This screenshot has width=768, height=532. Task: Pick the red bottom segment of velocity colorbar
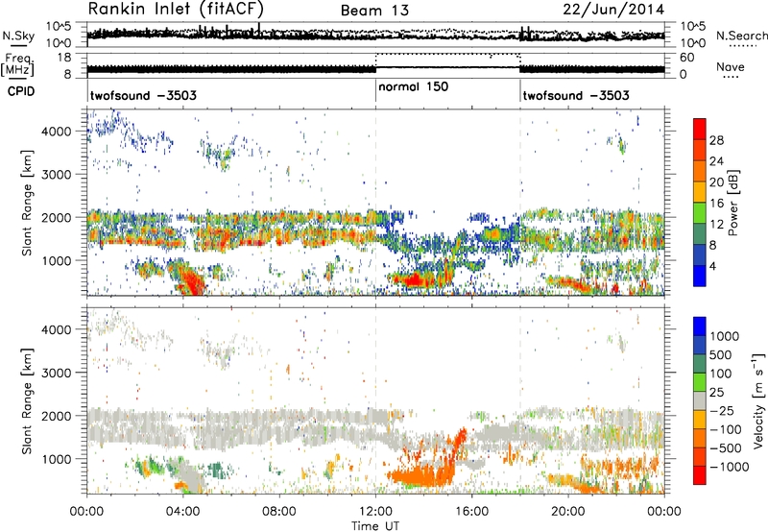click(x=700, y=475)
